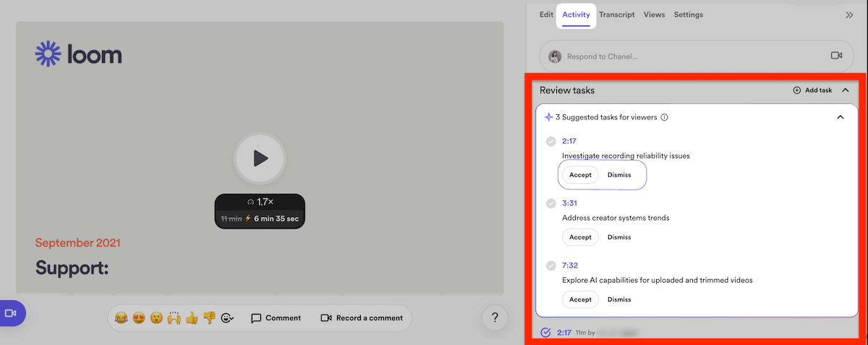Check off the 2:17 task circle
The image size is (868, 345).
tap(551, 142)
